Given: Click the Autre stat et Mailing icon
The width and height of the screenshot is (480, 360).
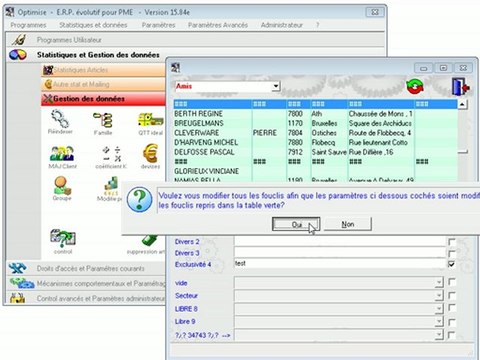Looking at the screenshot, I should point(48,84).
